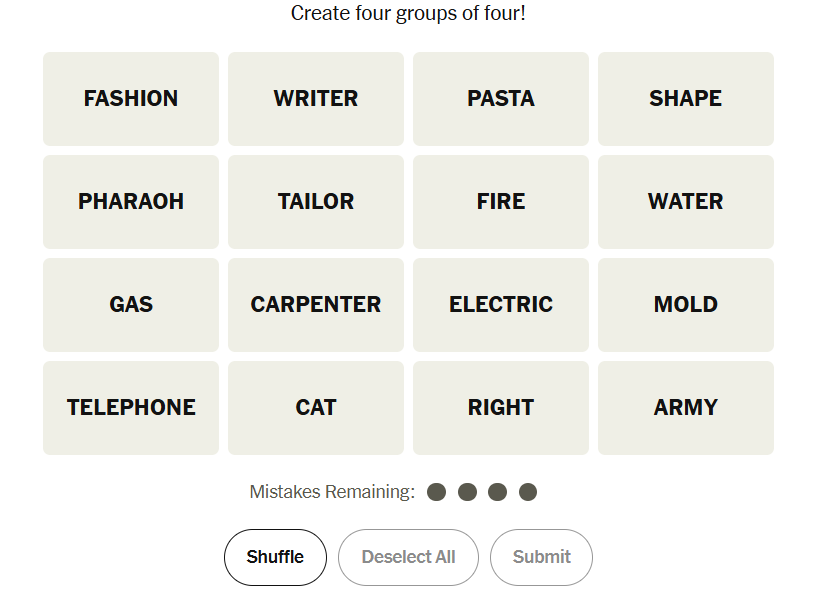Pick the PASTA tile
The width and height of the screenshot is (823, 613).
pos(501,99)
